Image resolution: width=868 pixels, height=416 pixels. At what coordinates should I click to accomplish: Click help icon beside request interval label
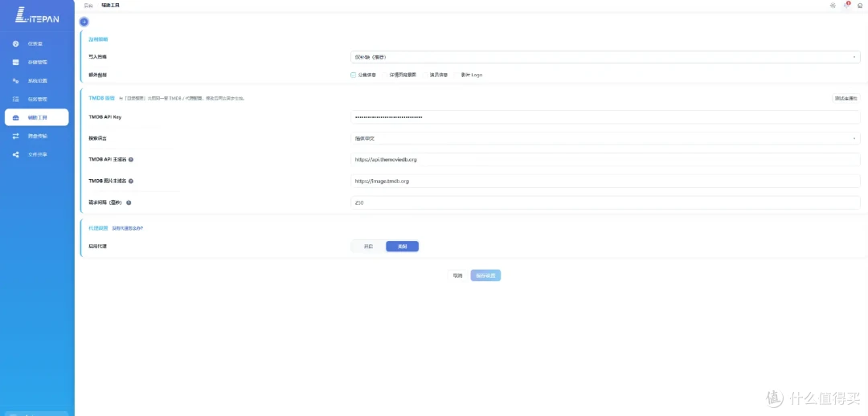tap(129, 202)
